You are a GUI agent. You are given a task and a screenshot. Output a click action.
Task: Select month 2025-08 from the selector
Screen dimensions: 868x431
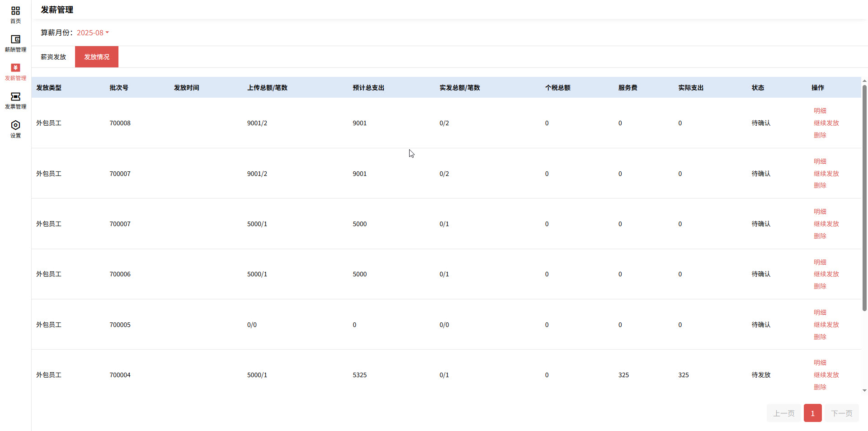89,33
